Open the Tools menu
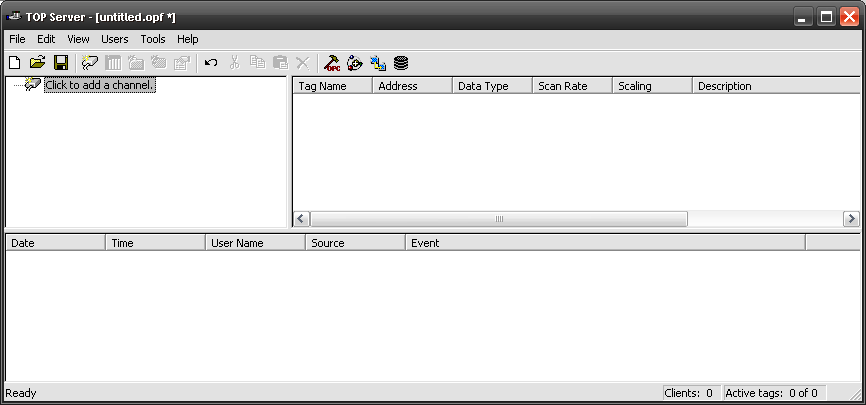The width and height of the screenshot is (866, 405). (x=153, y=39)
